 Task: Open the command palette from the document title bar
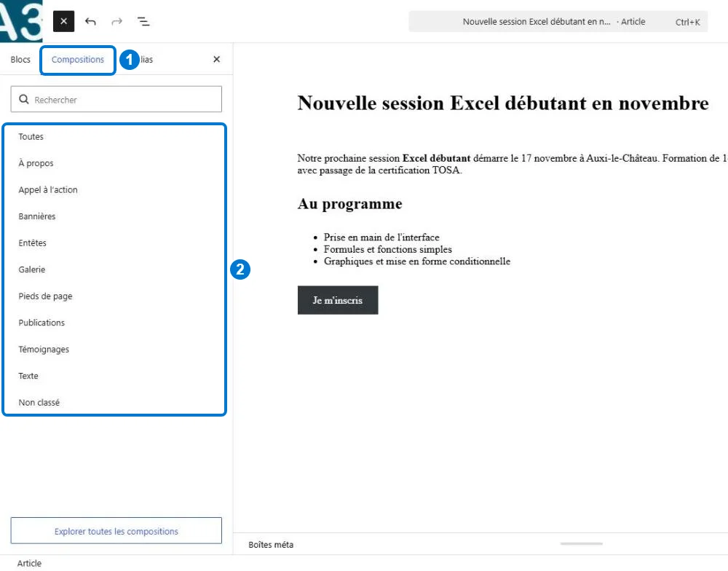(x=558, y=21)
